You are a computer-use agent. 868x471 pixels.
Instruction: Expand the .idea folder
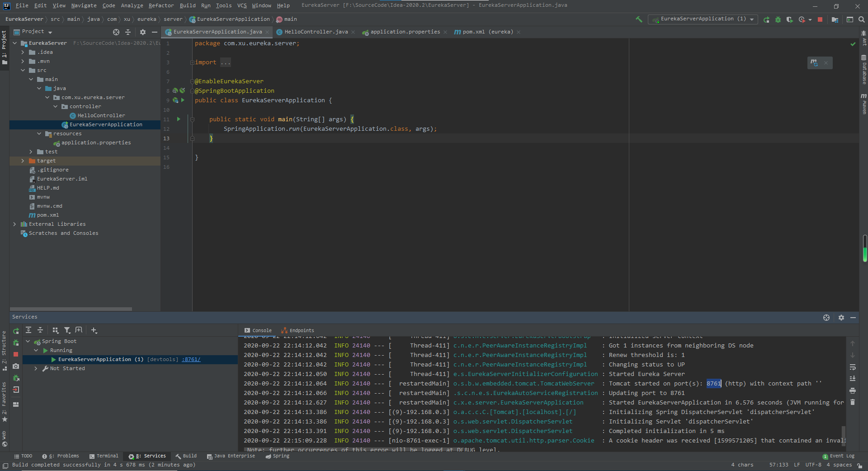(23, 52)
